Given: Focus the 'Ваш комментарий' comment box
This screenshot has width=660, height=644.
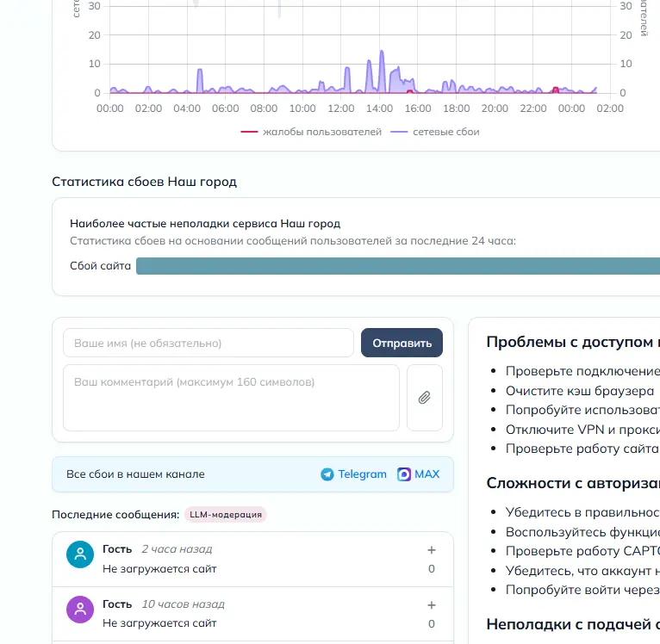Looking at the screenshot, I should (231, 398).
